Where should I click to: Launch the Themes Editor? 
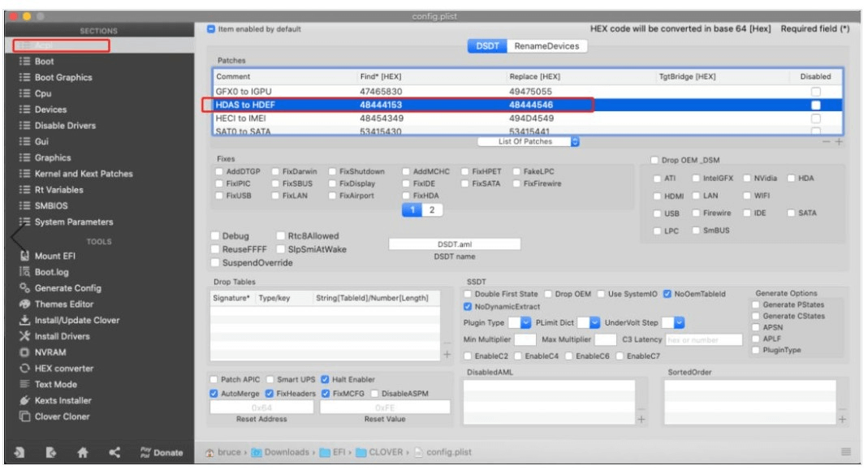63,304
